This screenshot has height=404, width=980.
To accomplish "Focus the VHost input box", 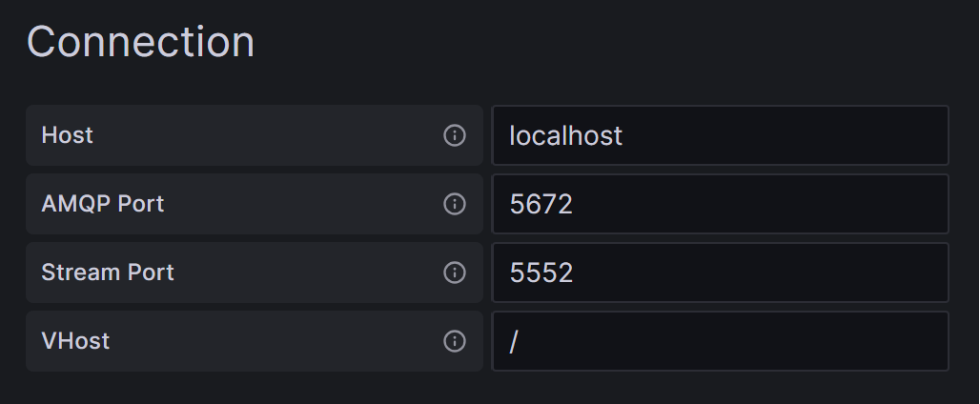I will 720,341.
